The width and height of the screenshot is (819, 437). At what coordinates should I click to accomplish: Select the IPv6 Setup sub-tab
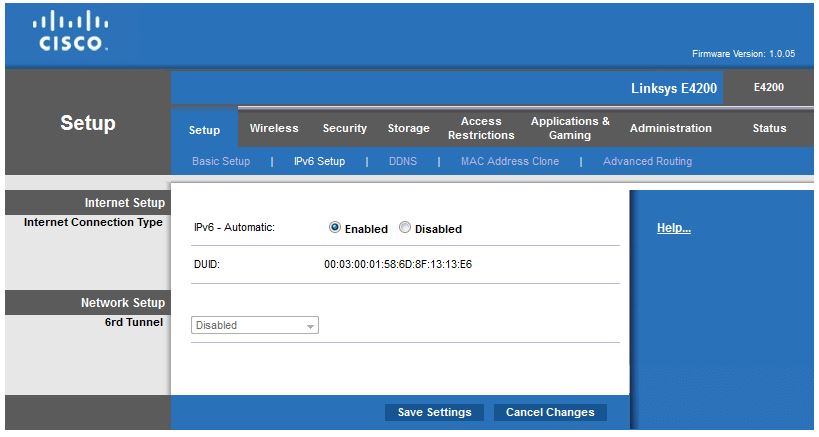[320, 161]
